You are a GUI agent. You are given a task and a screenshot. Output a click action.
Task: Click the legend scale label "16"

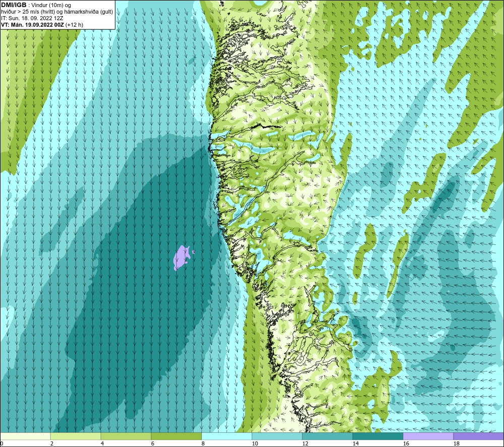tap(406, 444)
